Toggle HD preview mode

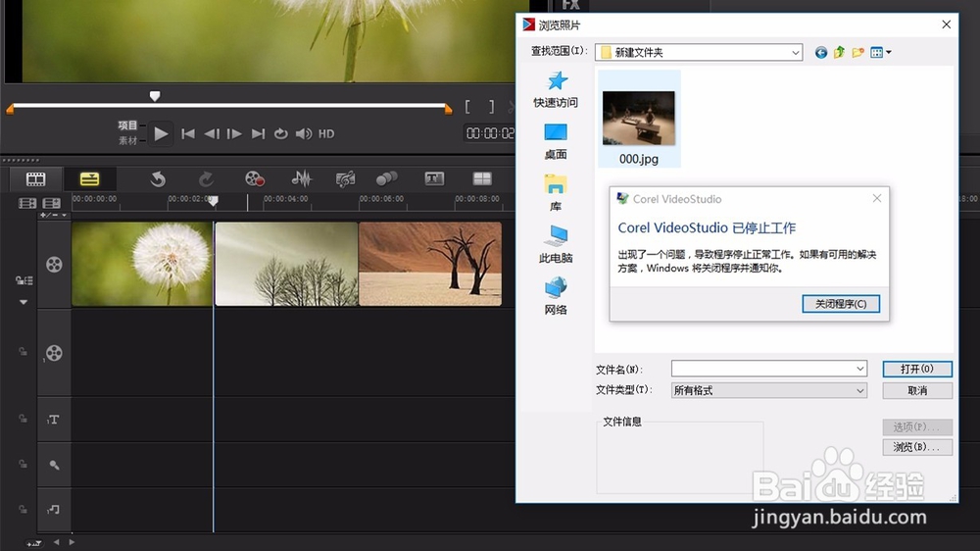(326, 134)
